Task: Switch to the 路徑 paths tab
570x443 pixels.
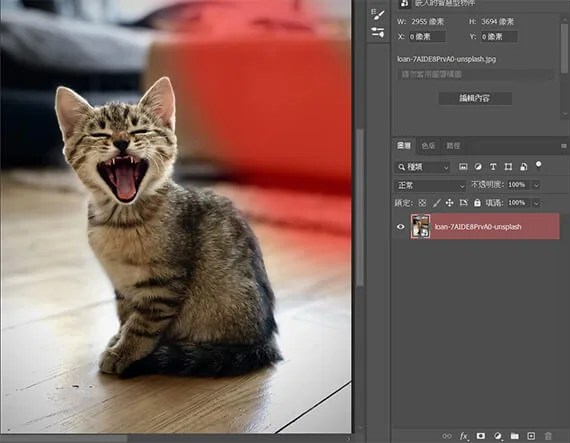Action: pyautogui.click(x=453, y=146)
